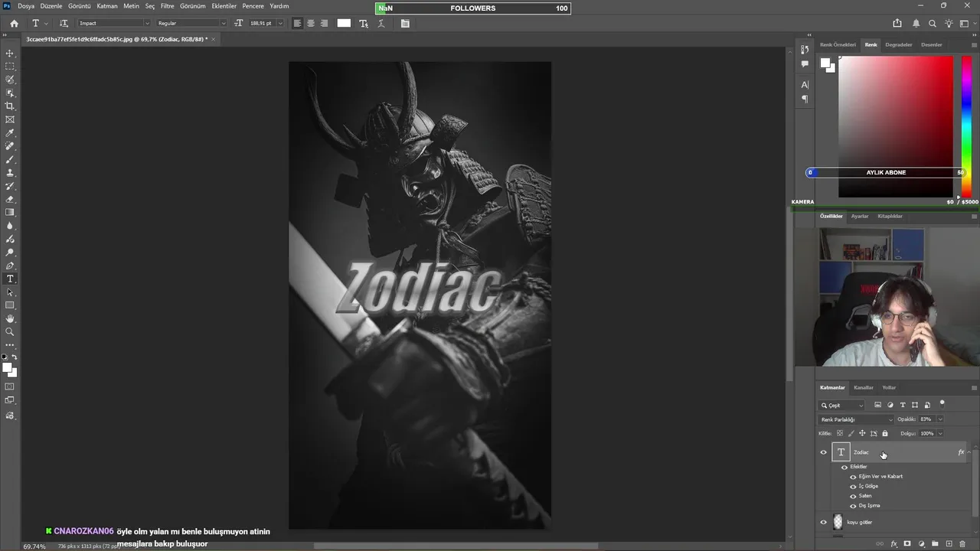Select the Pen tool
This screenshot has height=551, width=980.
(10, 266)
